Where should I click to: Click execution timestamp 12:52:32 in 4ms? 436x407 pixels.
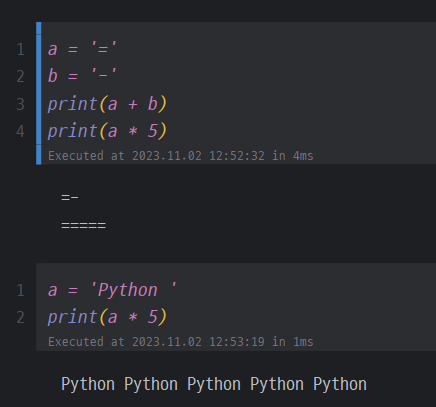[180, 156]
